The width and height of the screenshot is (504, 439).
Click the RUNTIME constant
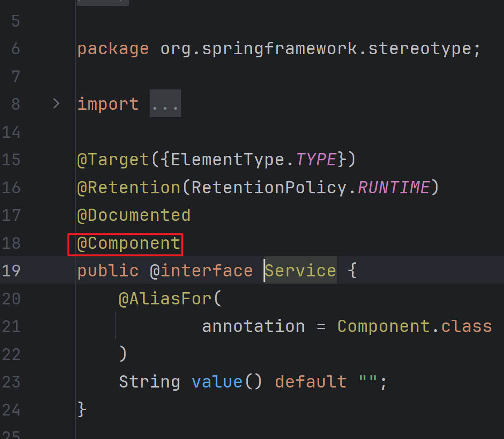[393, 187]
